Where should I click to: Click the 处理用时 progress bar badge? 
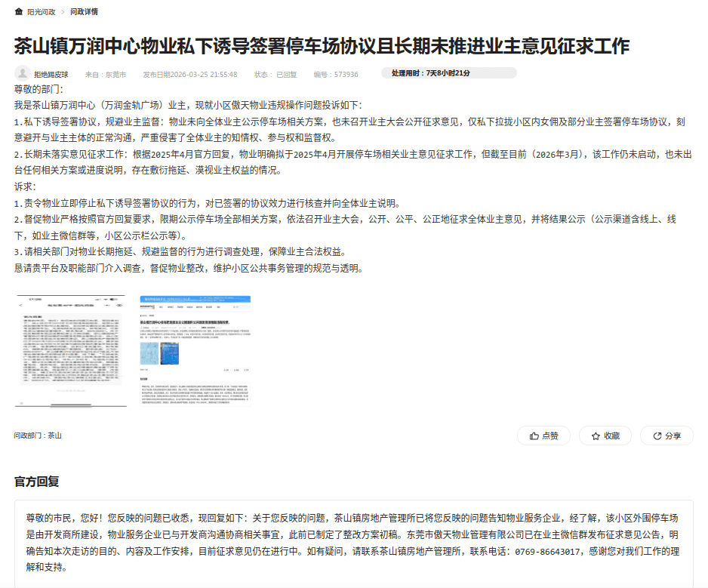(448, 73)
